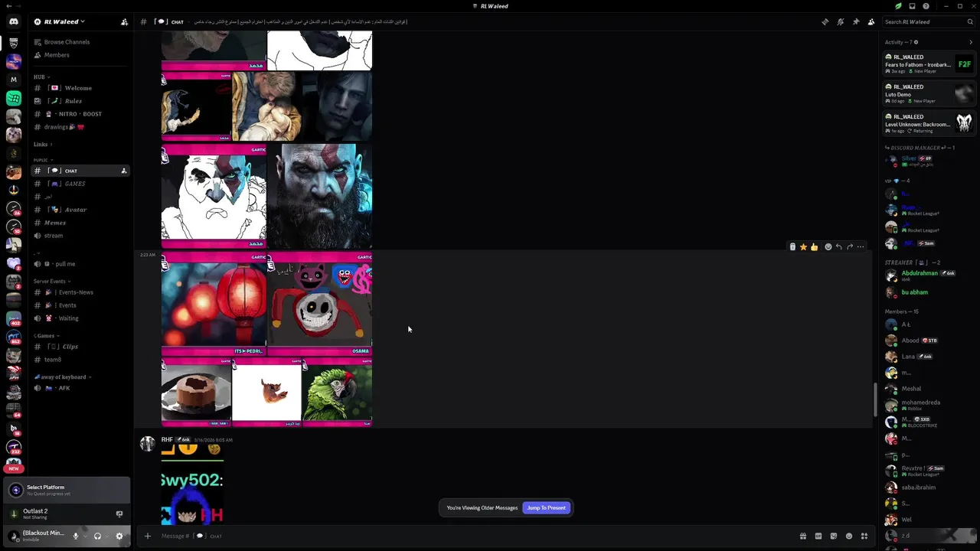Click Jump To Present button

coord(546,507)
